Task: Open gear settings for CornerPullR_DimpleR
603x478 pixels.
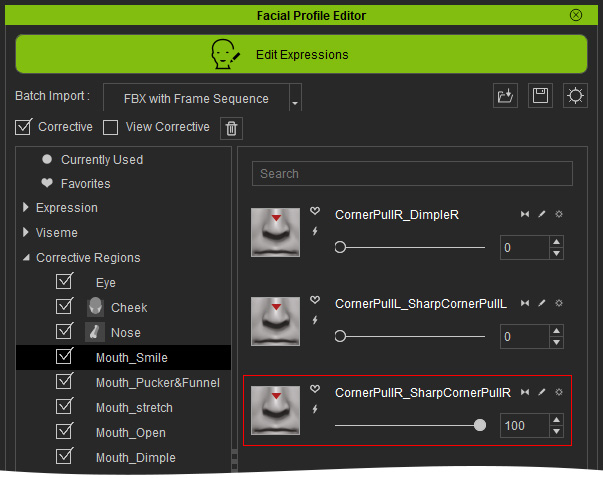Action: 559,214
